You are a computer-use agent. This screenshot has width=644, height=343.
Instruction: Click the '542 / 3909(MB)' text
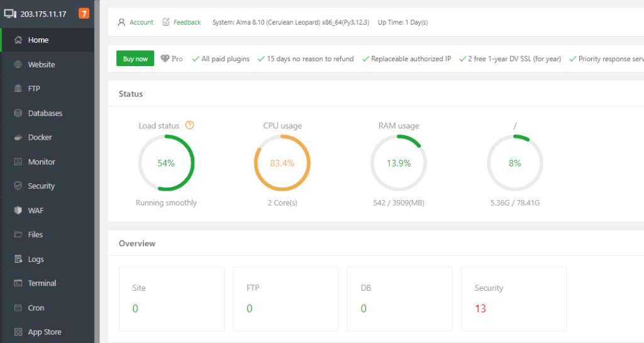tap(399, 203)
